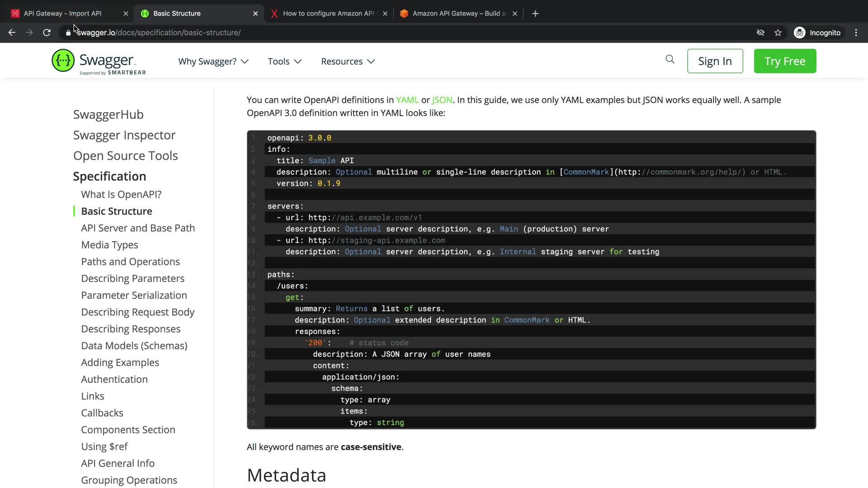Click the Sign In button

[x=715, y=61]
